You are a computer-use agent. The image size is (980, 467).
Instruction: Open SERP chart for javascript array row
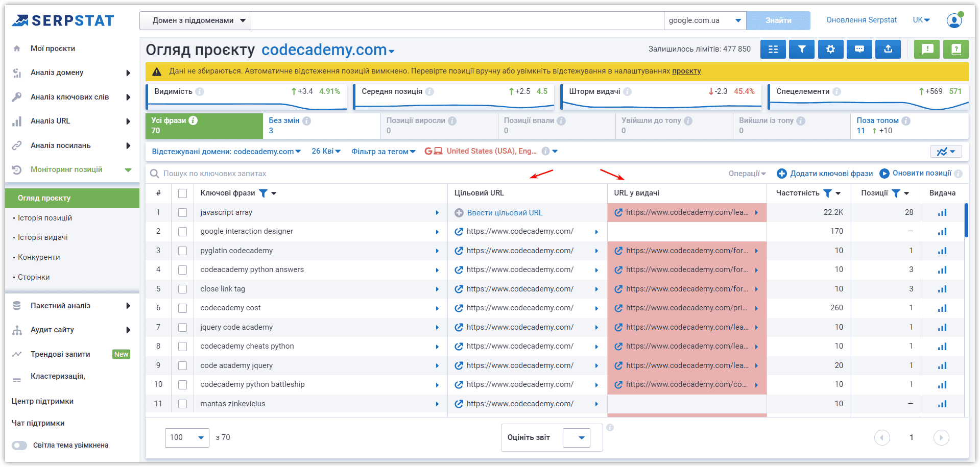tap(942, 212)
